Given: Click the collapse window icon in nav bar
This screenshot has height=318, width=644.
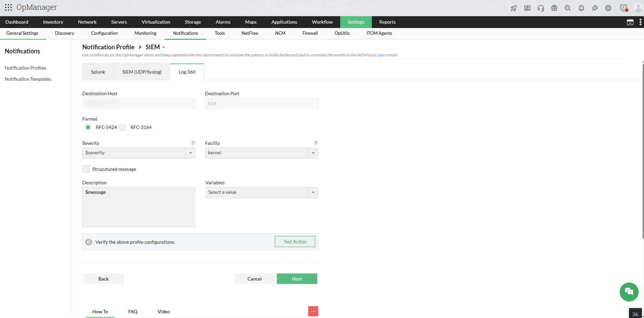Looking at the screenshot, I should click(x=630, y=22).
